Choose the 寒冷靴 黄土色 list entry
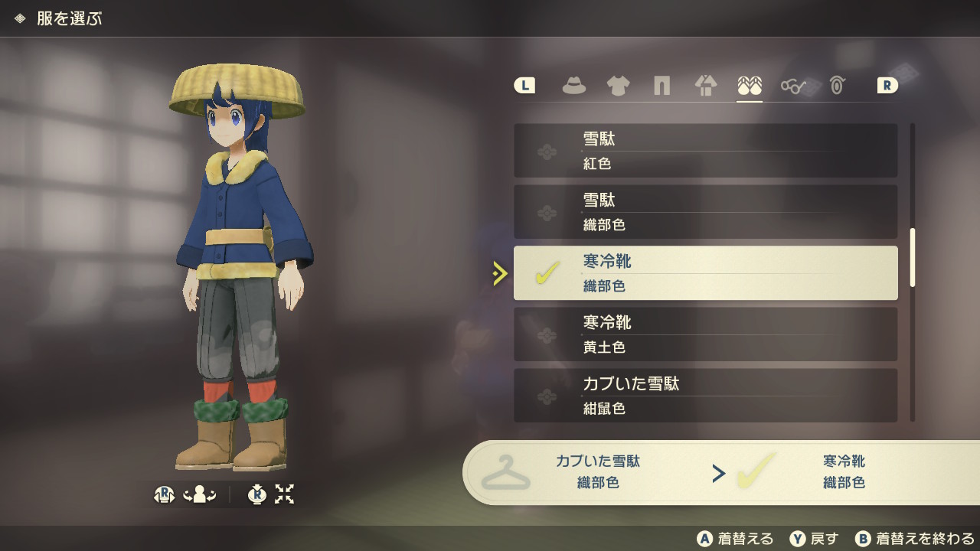Image resolution: width=980 pixels, height=551 pixels. (705, 334)
